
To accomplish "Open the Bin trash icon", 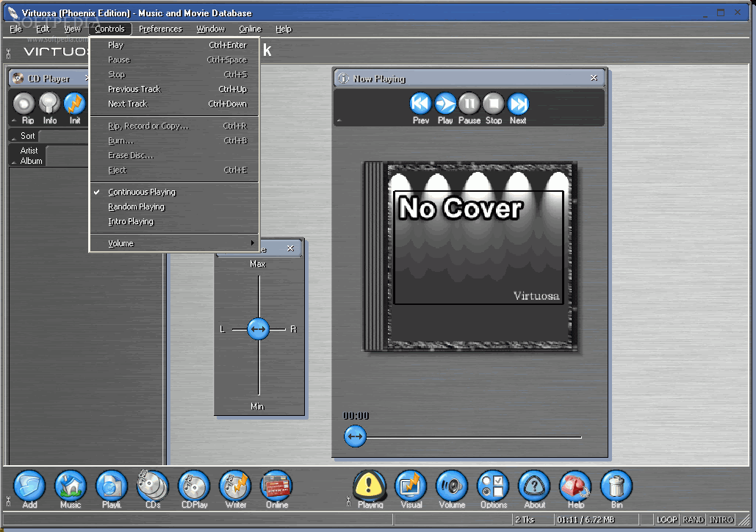I will coord(616,490).
